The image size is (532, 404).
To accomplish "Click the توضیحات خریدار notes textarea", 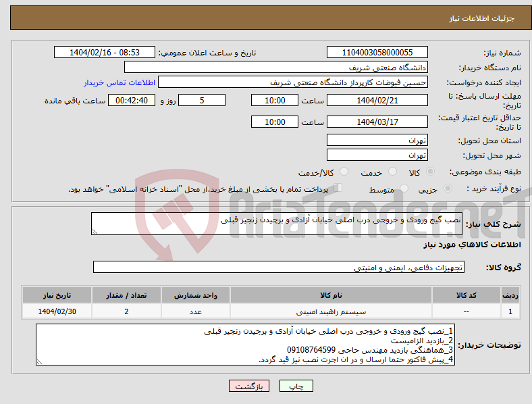I will tap(245, 345).
